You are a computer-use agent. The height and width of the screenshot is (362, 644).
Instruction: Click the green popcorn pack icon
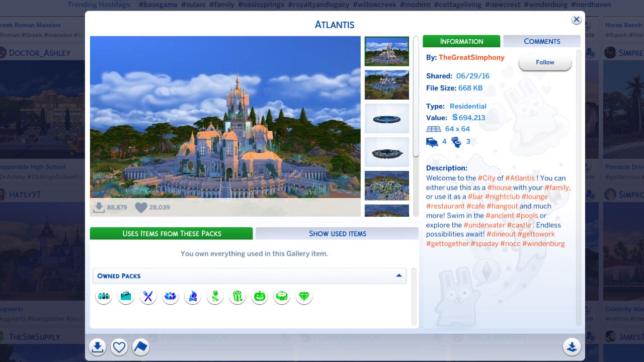(x=237, y=297)
